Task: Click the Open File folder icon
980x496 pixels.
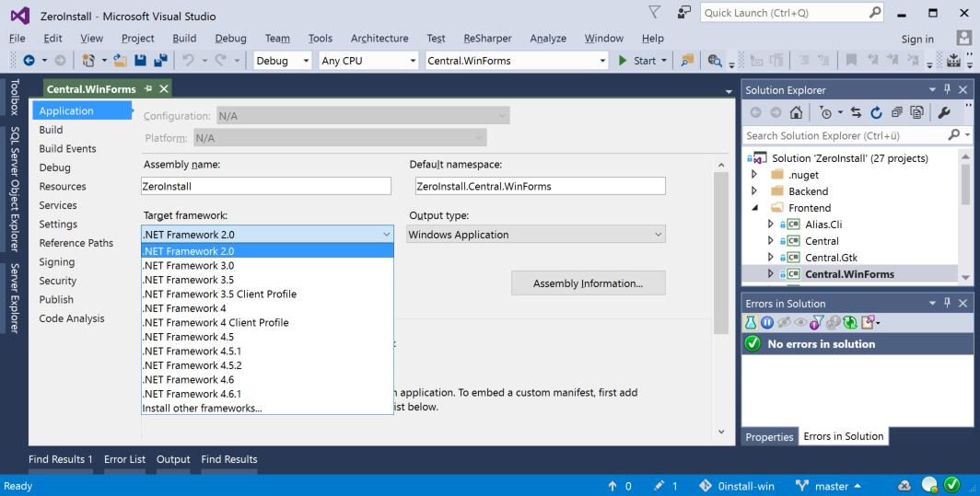Action: 120,61
